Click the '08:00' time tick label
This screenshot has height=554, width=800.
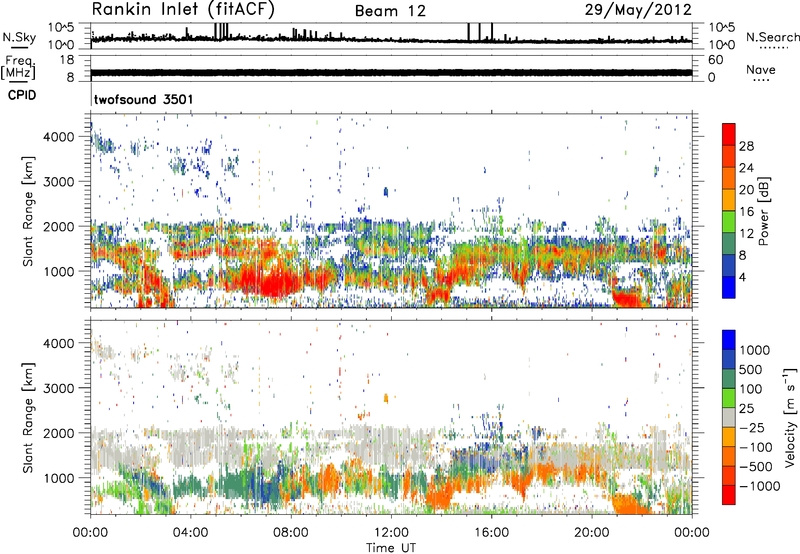click(291, 533)
